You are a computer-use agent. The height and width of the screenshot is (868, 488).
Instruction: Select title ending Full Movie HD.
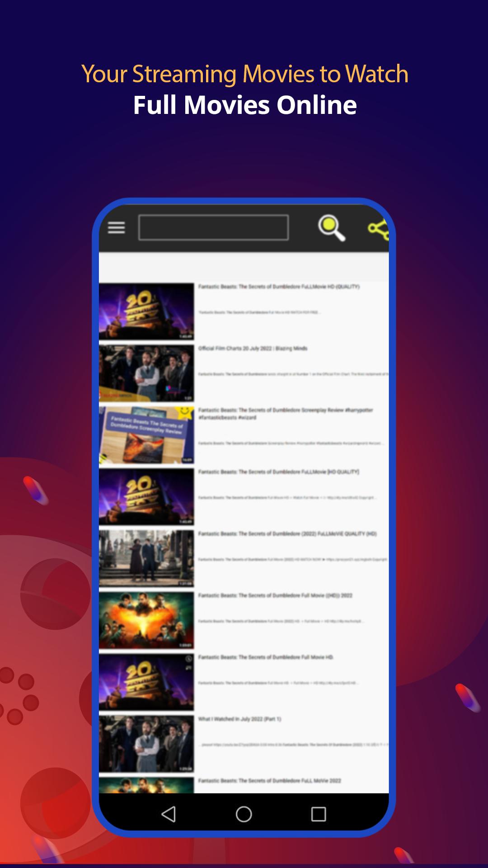point(266,657)
